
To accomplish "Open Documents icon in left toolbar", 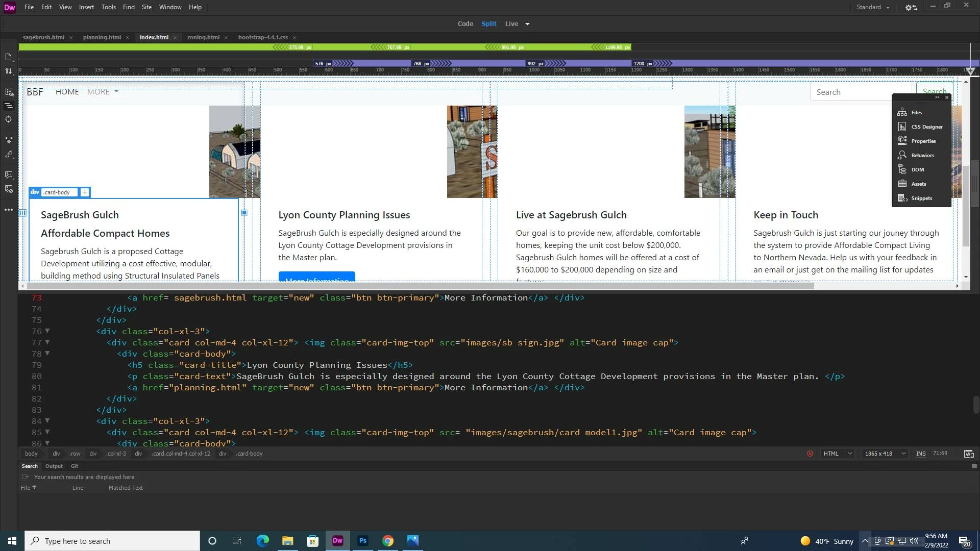I will pyautogui.click(x=9, y=57).
